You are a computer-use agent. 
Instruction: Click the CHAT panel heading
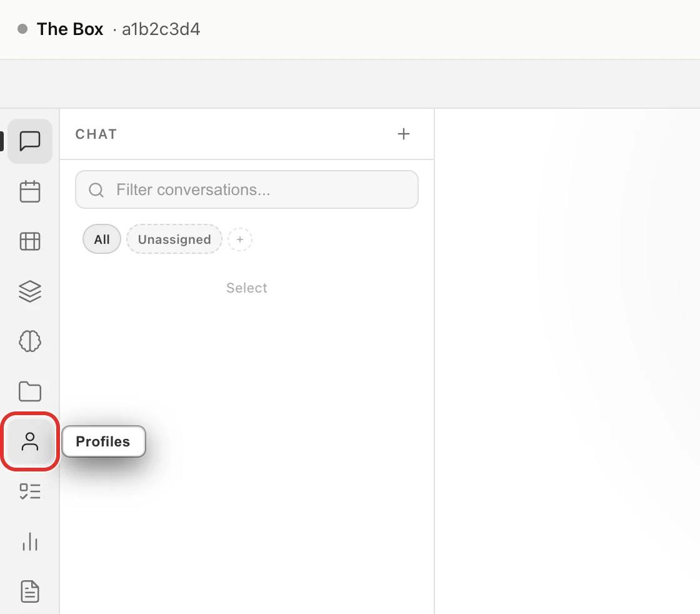[96, 134]
